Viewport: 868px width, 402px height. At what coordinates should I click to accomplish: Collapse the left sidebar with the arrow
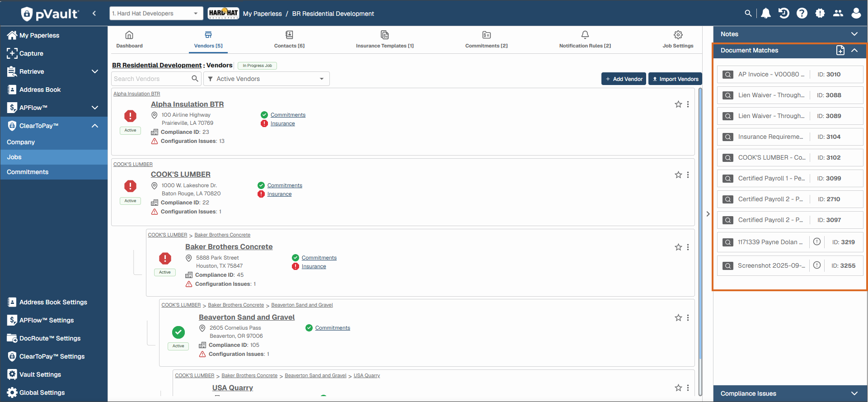[x=94, y=14]
